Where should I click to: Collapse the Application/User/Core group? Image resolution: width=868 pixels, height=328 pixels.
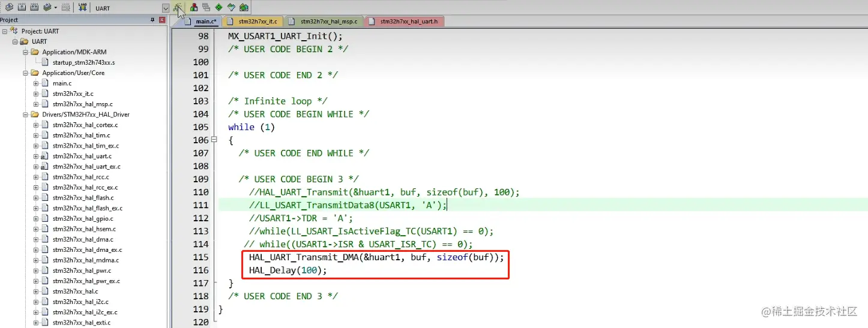(26, 73)
